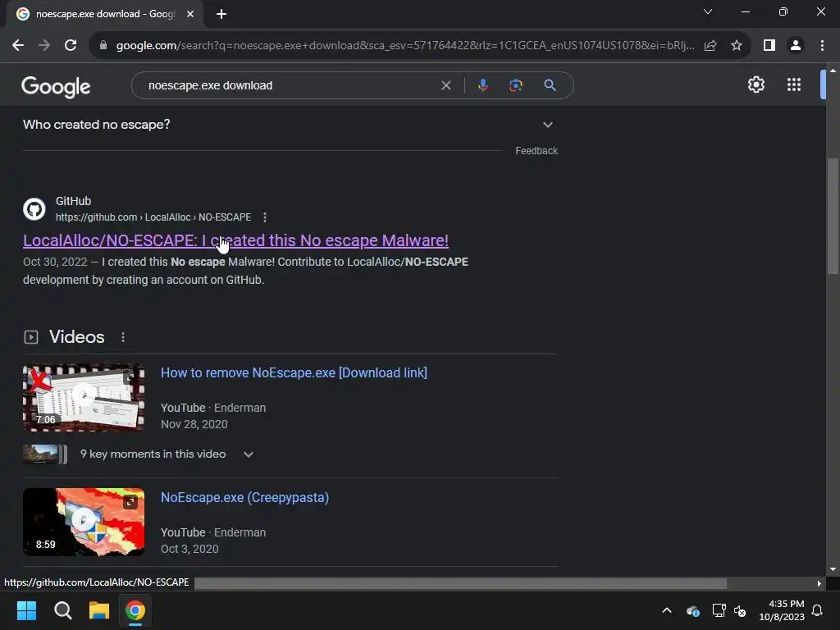Click the magnifier search button

[550, 85]
